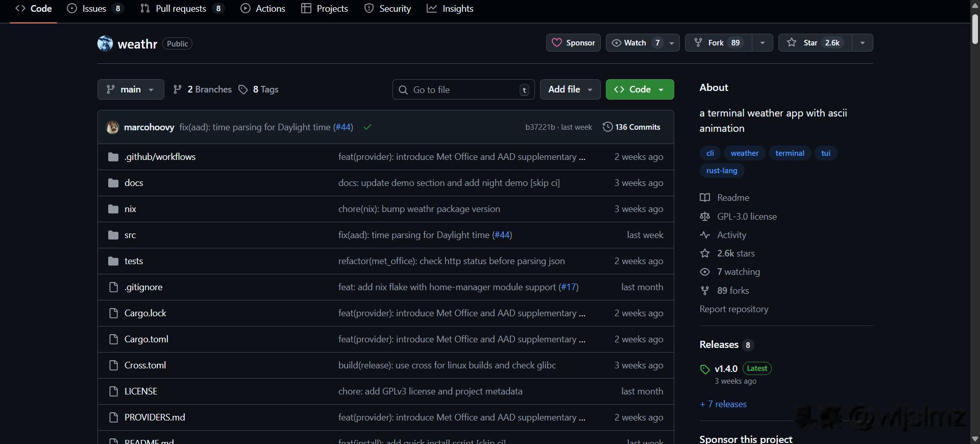Screen dimensions: 980x444
Task: Open the LICENSE file
Action: pyautogui.click(x=141, y=391)
